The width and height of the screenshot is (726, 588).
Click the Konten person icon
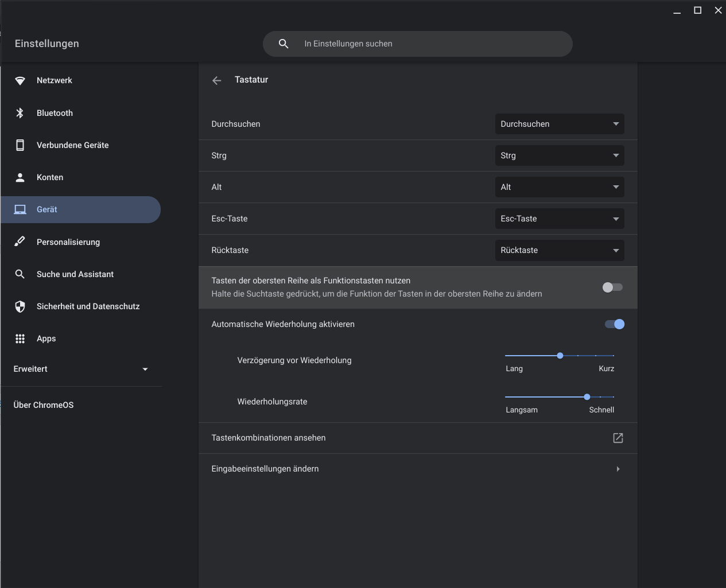20,177
